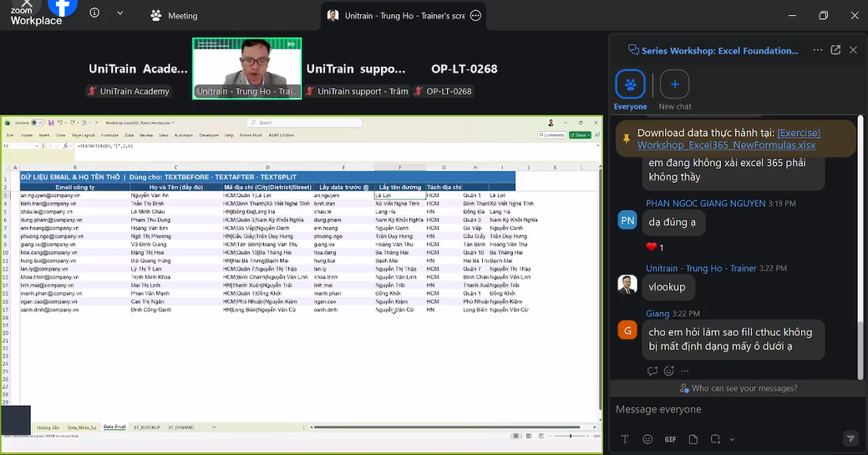Switch to the Data_Nhân_Sự sheet tab
868x455 pixels.
[81, 427]
